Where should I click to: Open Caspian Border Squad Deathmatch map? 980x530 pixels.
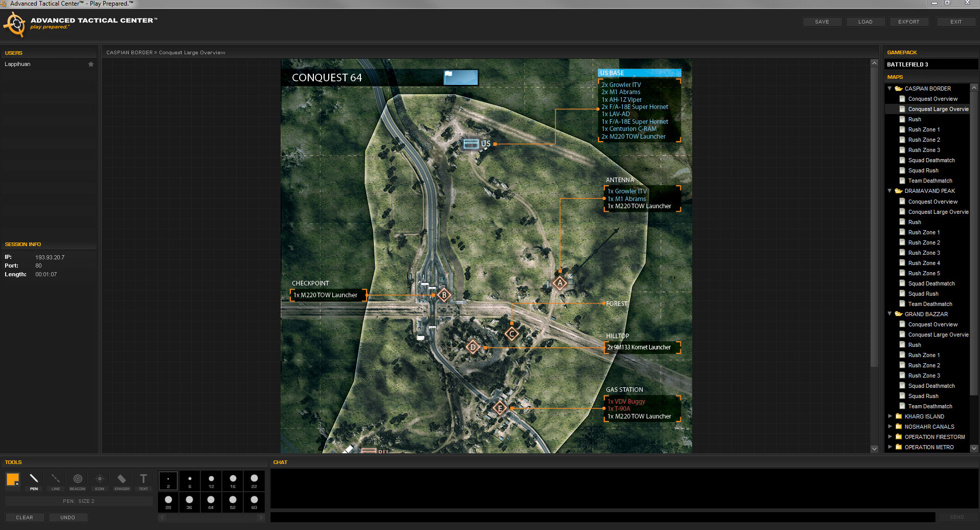931,160
